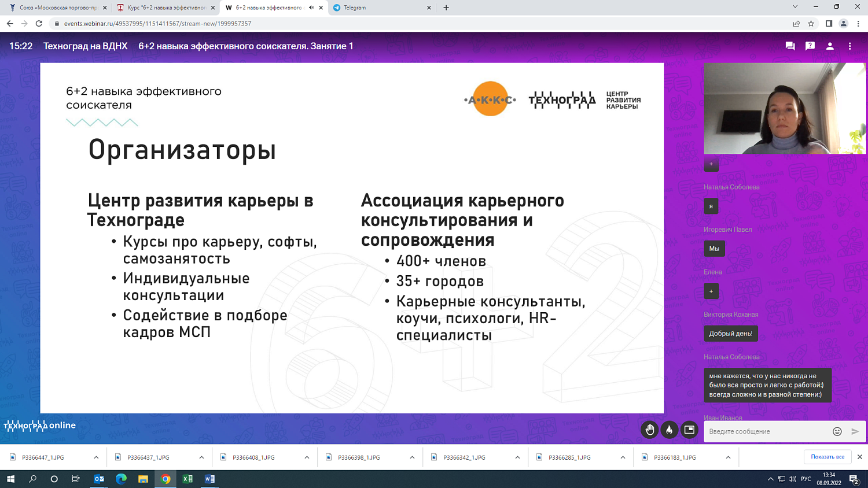This screenshot has width=868, height=488.
Task: Click Техноград online logo link
Action: [x=39, y=426]
